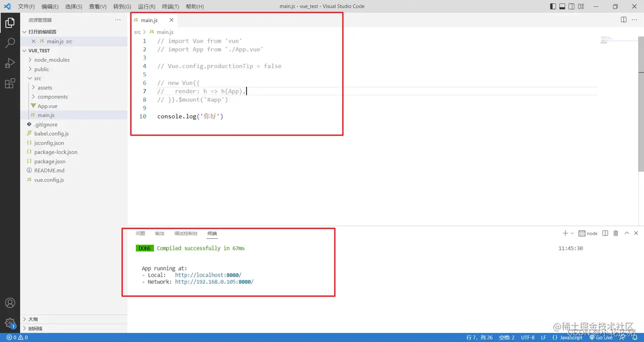This screenshot has height=342, width=644.
Task: Change end of line sequence LF
Action: [544, 337]
